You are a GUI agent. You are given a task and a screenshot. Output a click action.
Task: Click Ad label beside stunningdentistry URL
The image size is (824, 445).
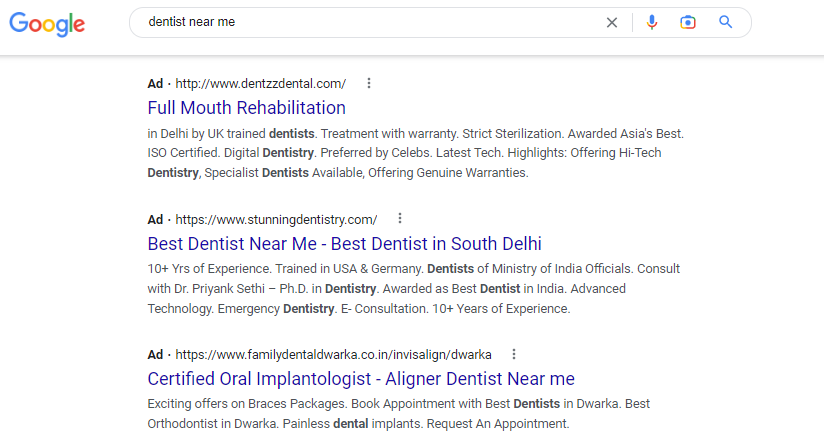[x=155, y=220]
